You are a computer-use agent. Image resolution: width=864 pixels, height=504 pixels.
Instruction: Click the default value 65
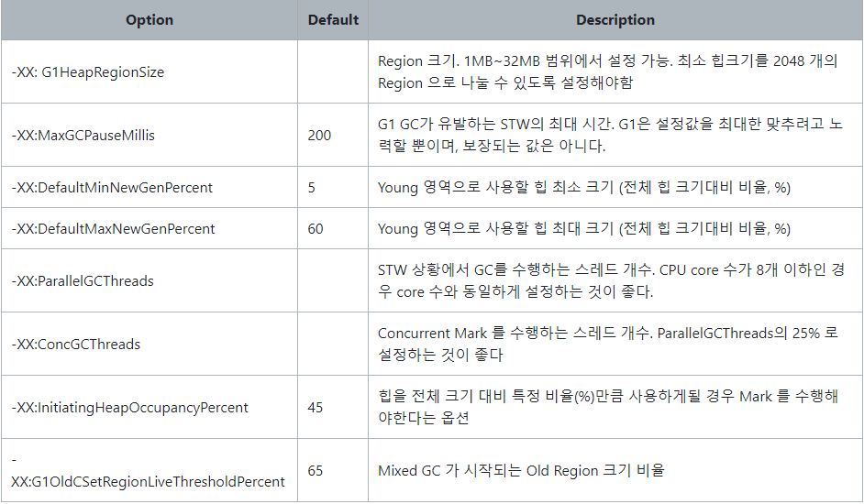tap(316, 471)
